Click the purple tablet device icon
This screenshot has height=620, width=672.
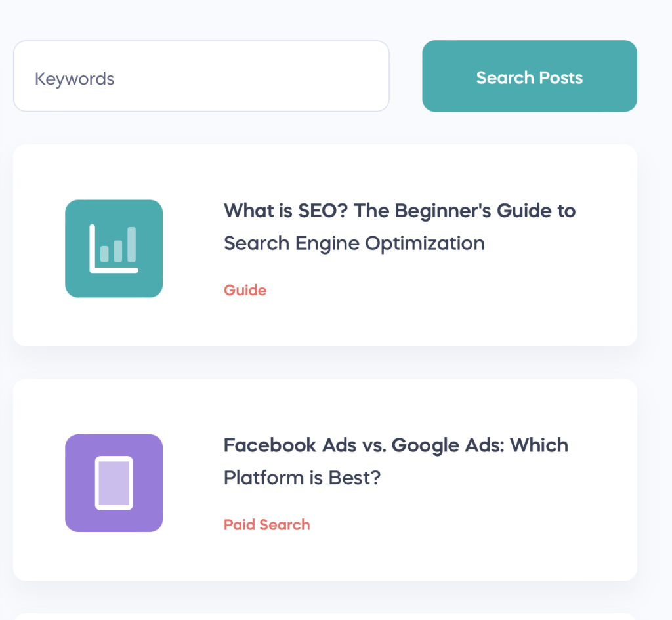tap(114, 483)
